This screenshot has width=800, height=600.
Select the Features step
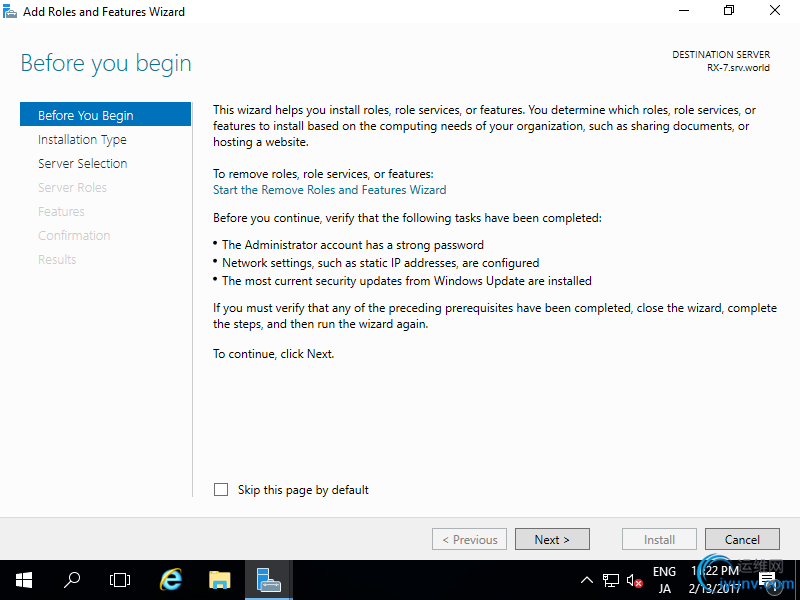(61, 211)
